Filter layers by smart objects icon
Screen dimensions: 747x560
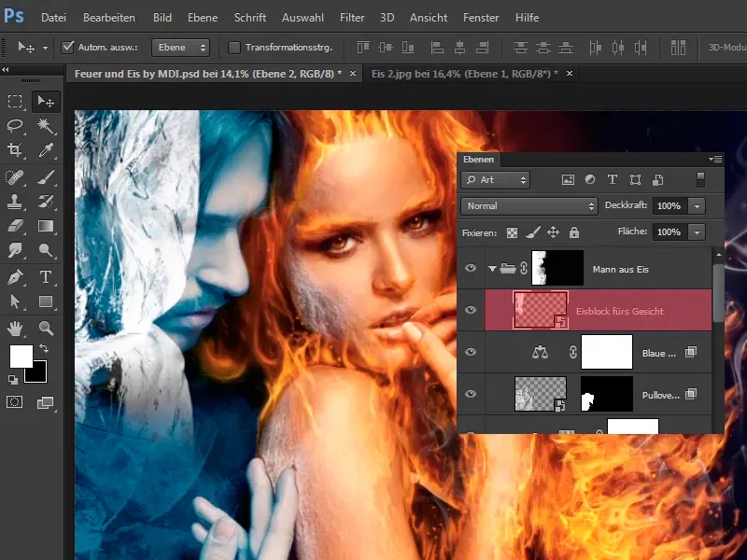[658, 179]
